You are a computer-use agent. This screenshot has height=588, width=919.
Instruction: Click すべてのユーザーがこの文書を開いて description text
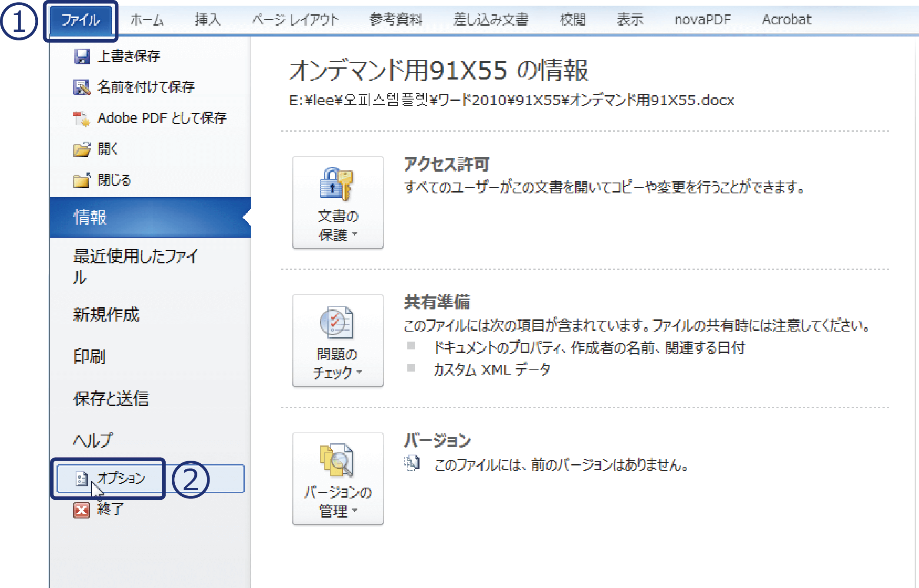click(x=604, y=187)
